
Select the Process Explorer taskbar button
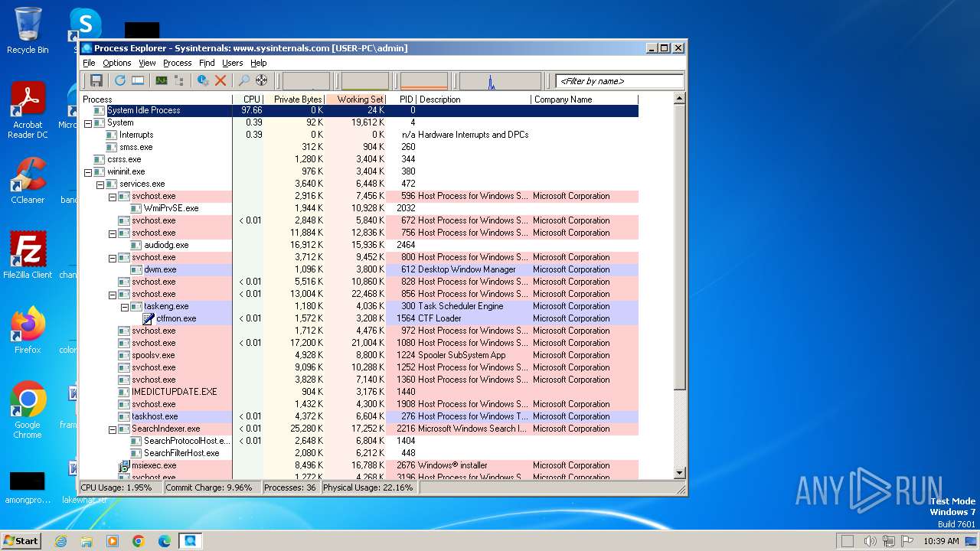[x=191, y=541]
